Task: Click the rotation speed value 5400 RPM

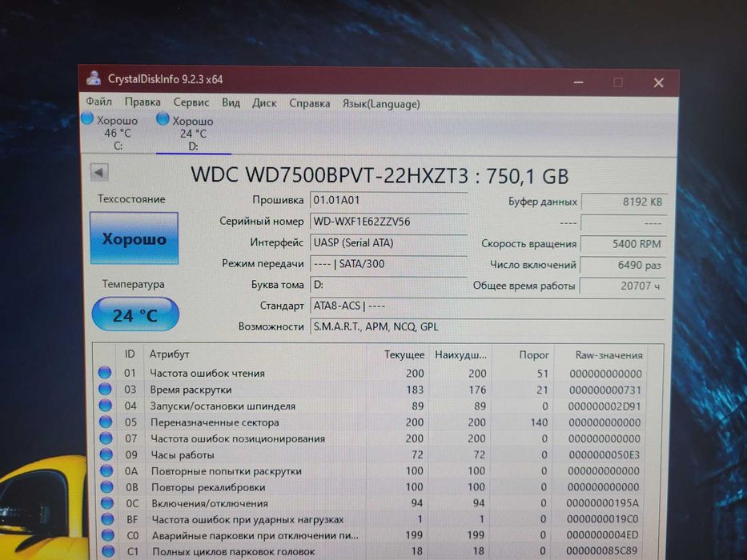Action: coord(623,244)
